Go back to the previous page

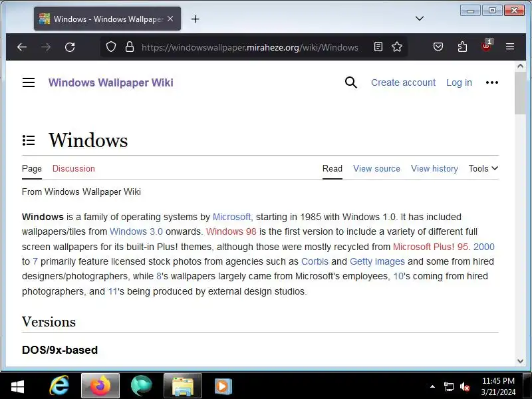pyautogui.click(x=22, y=47)
